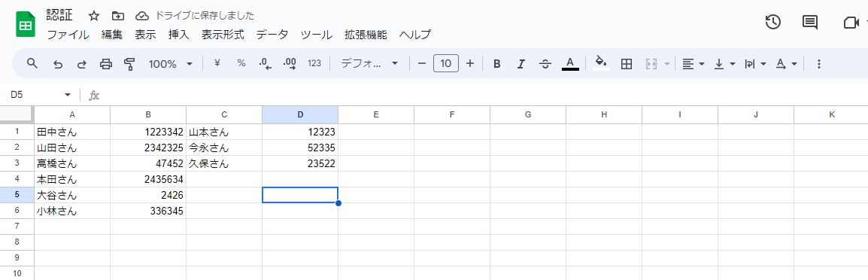Click the select-all corner box

coord(17,114)
